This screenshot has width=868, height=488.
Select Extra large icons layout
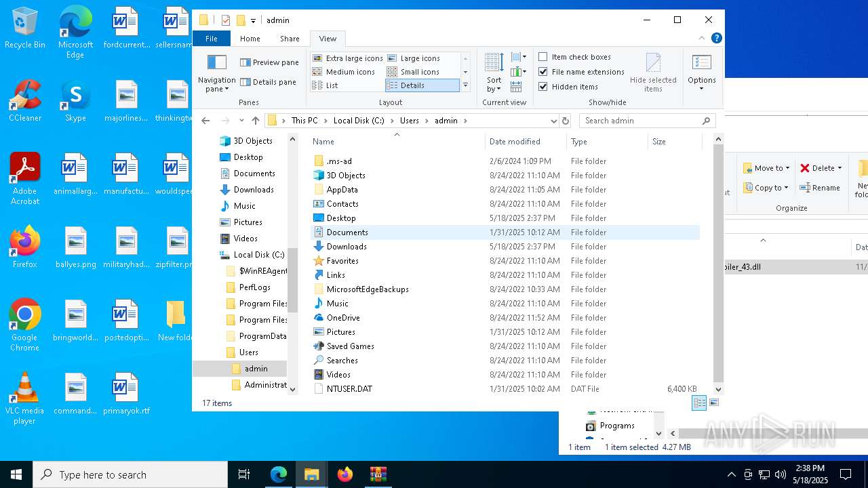(x=348, y=58)
